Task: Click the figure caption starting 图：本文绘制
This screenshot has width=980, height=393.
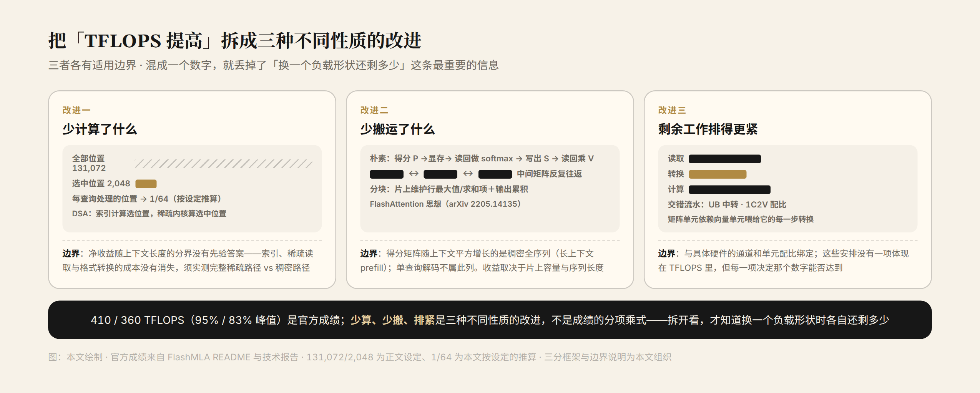Action: point(360,357)
